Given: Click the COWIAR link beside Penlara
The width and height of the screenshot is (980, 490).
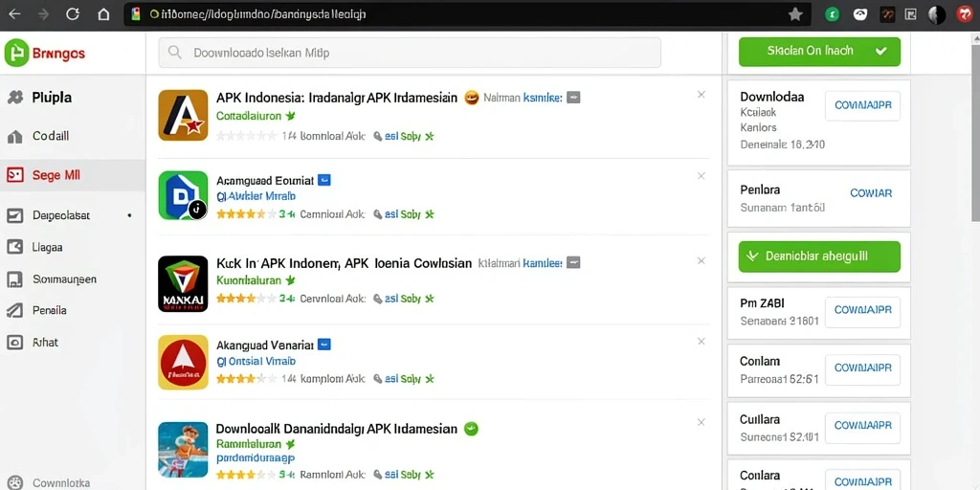Looking at the screenshot, I should tap(871, 193).
